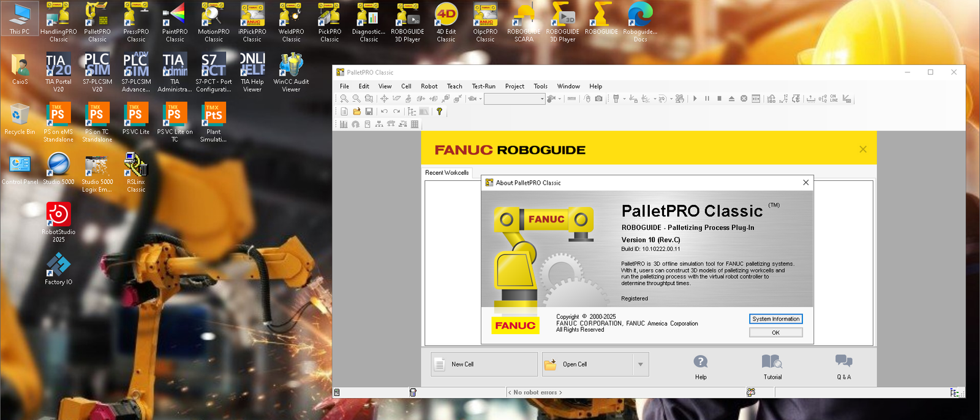Click the yellow question mark help icon
Image resolution: width=980 pixels, height=420 pixels.
[439, 112]
